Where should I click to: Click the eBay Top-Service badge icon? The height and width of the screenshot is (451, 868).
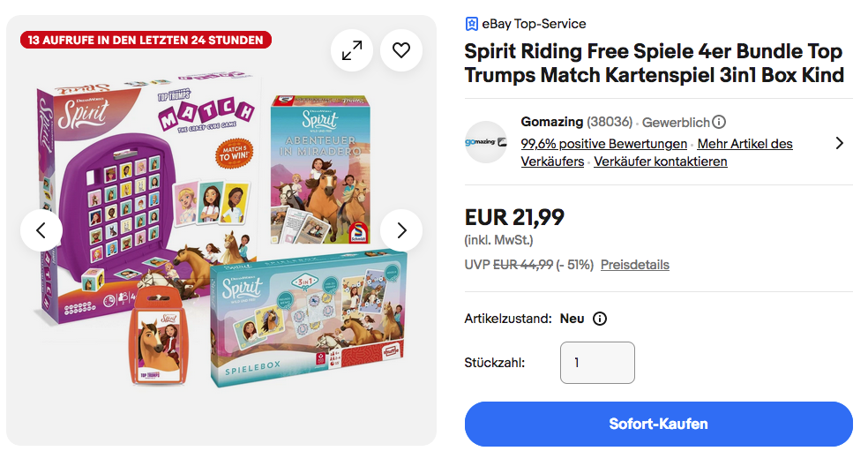[x=472, y=24]
